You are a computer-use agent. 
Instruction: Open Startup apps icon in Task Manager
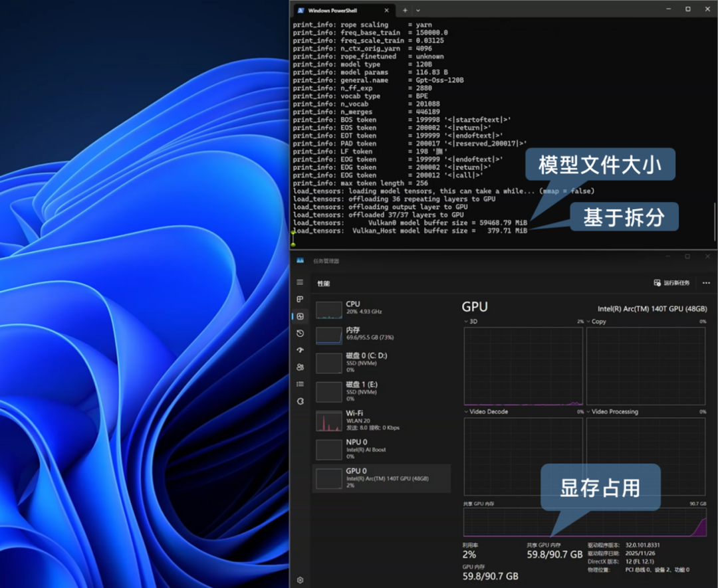[300, 350]
